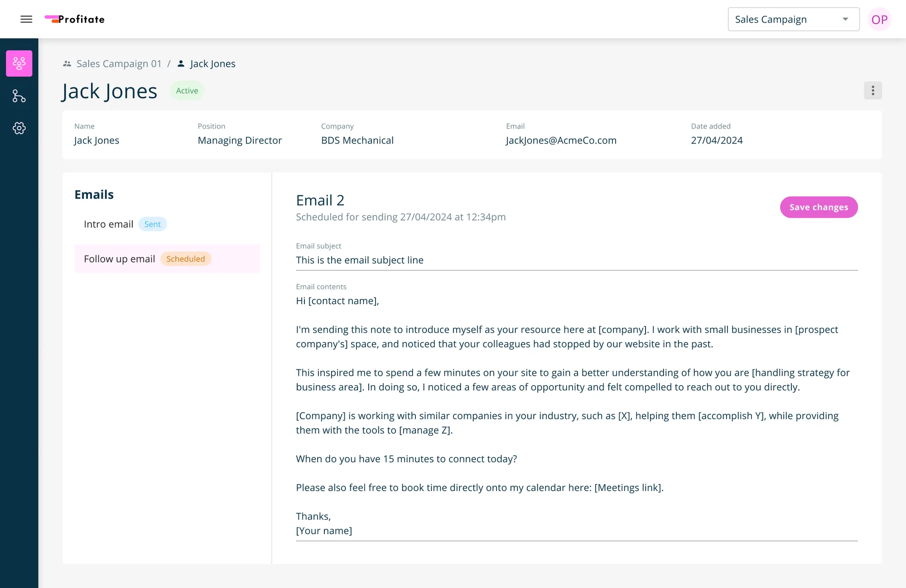
Task: Click the campaign group icon in breadcrumb
Action: [x=67, y=64]
